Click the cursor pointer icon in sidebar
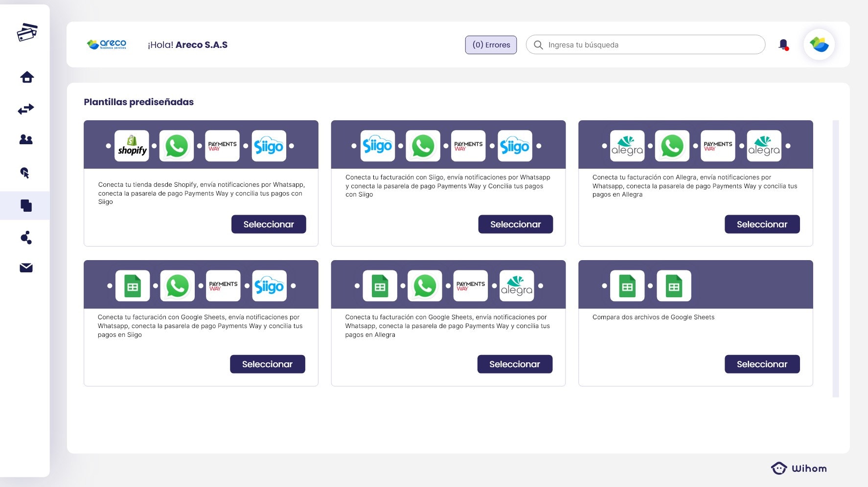The width and height of the screenshot is (868, 487). (25, 173)
